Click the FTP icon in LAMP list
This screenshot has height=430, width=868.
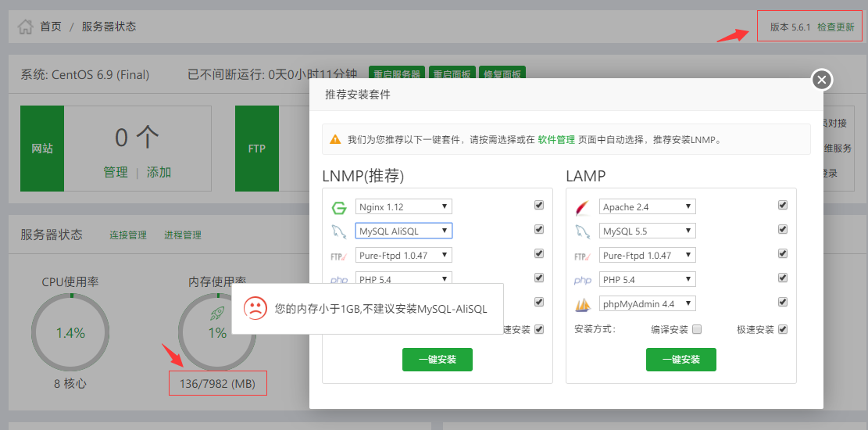coord(582,256)
